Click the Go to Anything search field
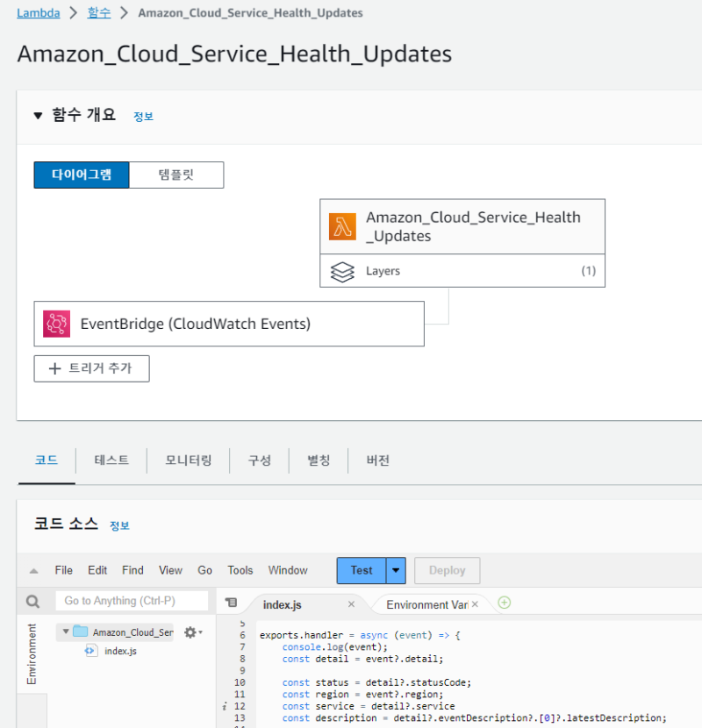Image resolution: width=702 pixels, height=728 pixels. 132,601
